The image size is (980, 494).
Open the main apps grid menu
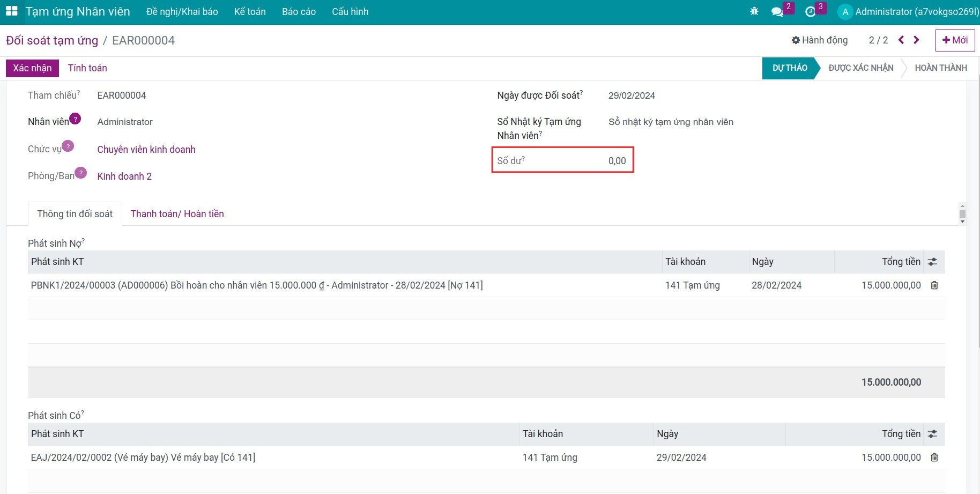tap(11, 11)
